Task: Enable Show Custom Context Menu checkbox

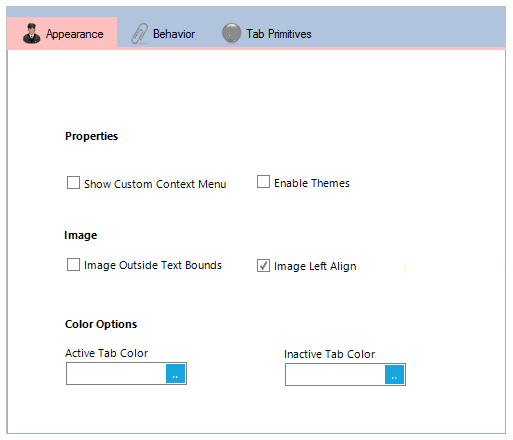Action: pos(73,183)
